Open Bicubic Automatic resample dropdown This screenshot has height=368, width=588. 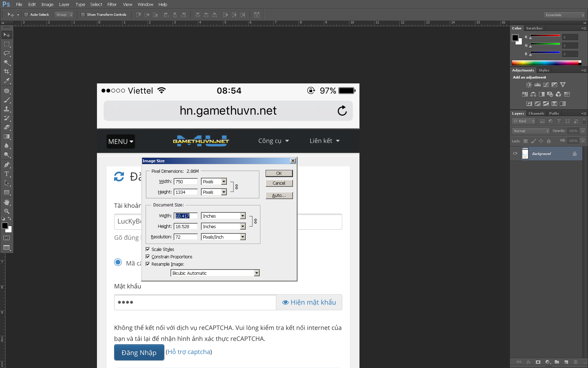pyautogui.click(x=257, y=273)
